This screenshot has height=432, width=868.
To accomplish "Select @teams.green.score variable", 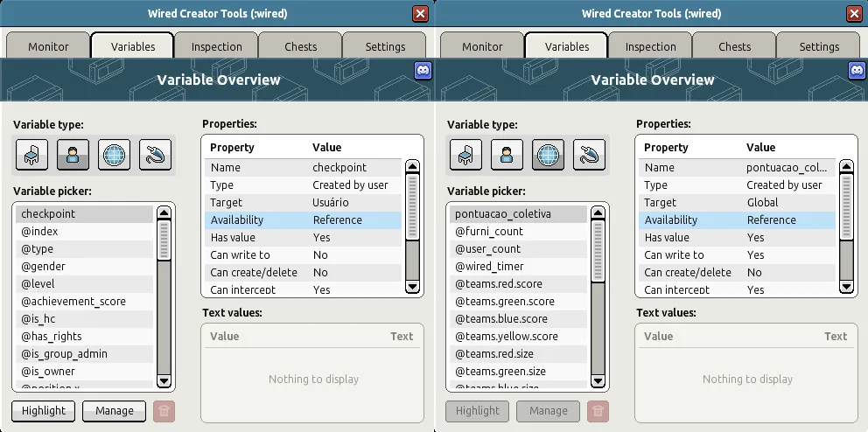I will tap(518, 302).
